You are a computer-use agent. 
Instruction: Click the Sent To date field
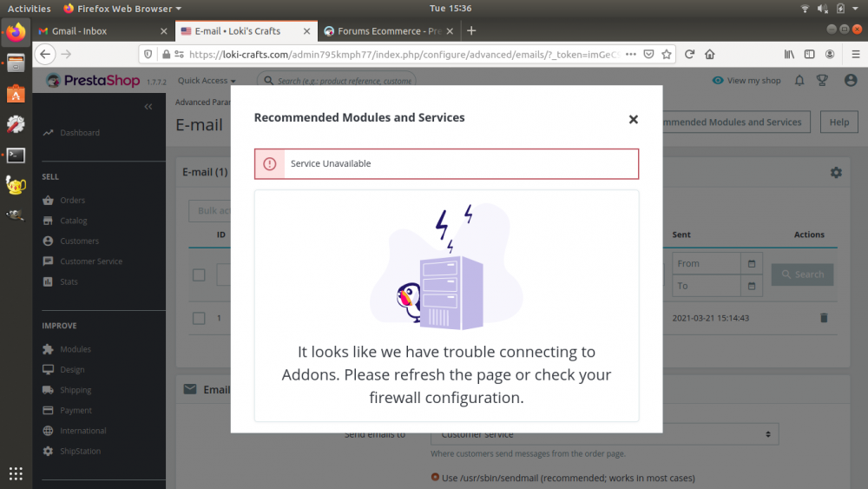pos(707,286)
